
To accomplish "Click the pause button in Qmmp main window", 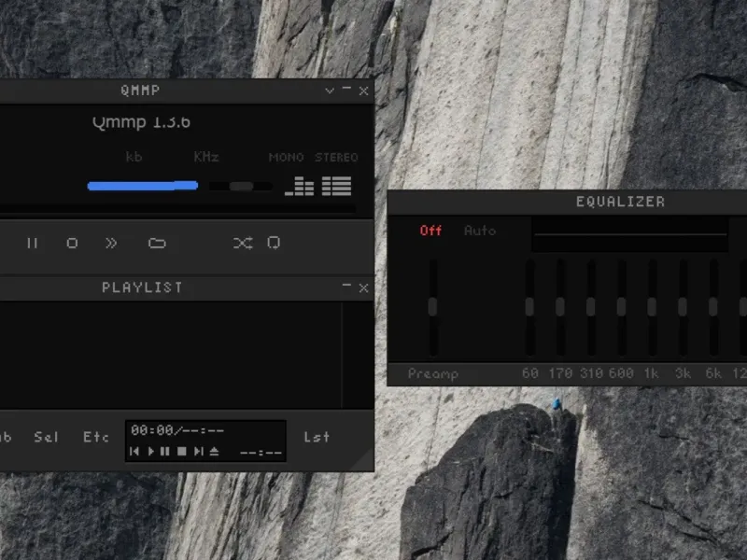I will [x=33, y=244].
